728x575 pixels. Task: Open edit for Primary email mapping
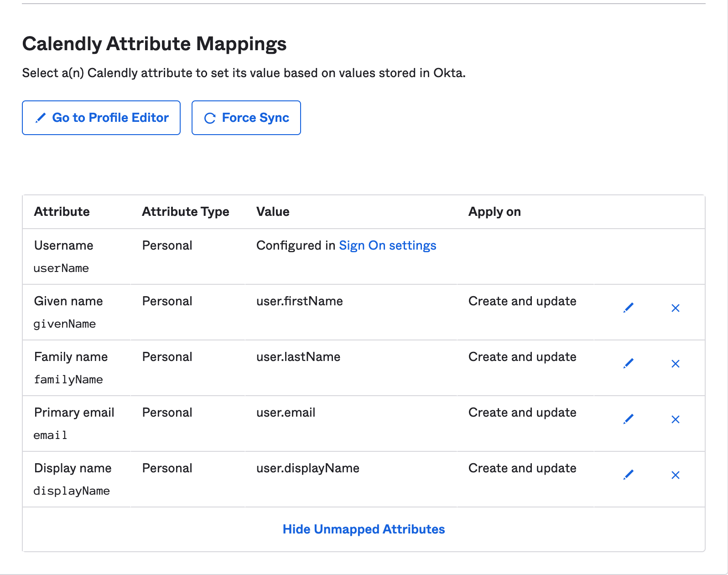(x=628, y=419)
